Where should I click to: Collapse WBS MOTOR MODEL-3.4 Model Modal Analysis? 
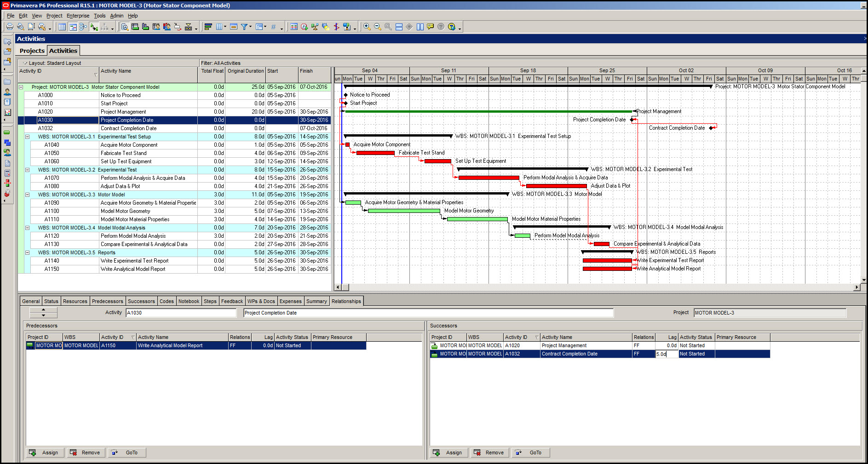[x=27, y=228]
